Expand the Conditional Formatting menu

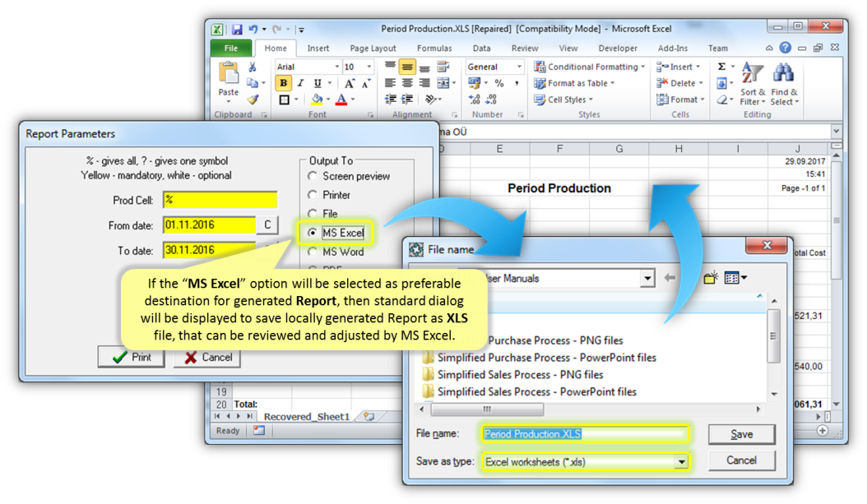point(590,67)
